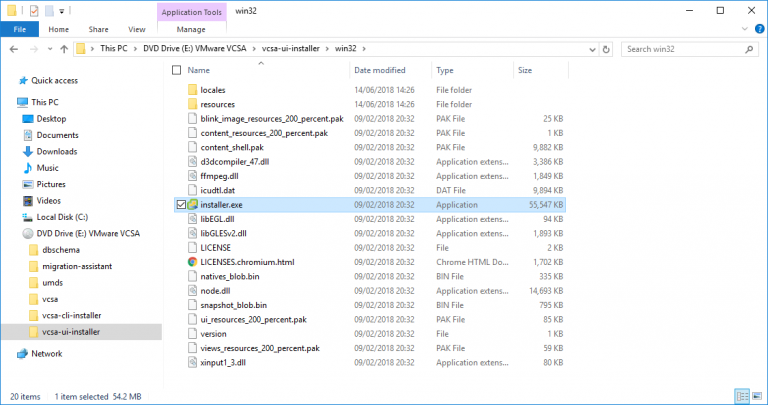Select the icudtl.dat file name
The height and width of the screenshot is (405, 768).
pyautogui.click(x=217, y=191)
